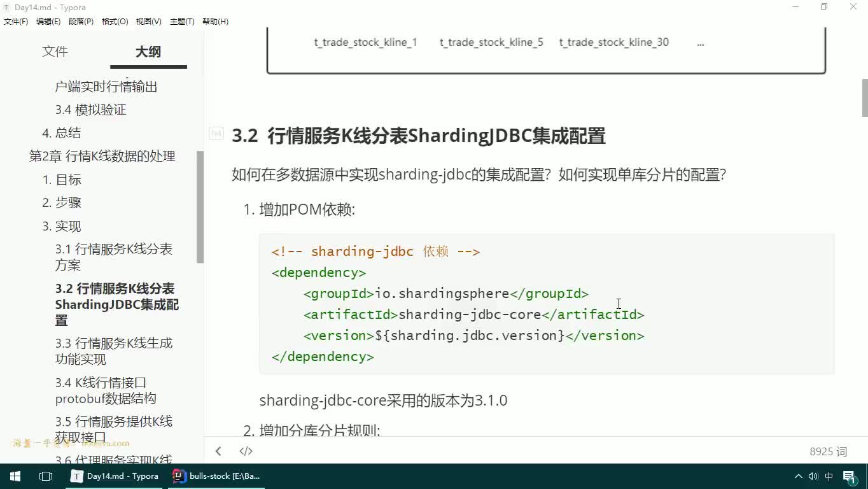Open outline item 3.1 行情服务K线分表方案
This screenshot has height=489, width=868.
pos(113,257)
